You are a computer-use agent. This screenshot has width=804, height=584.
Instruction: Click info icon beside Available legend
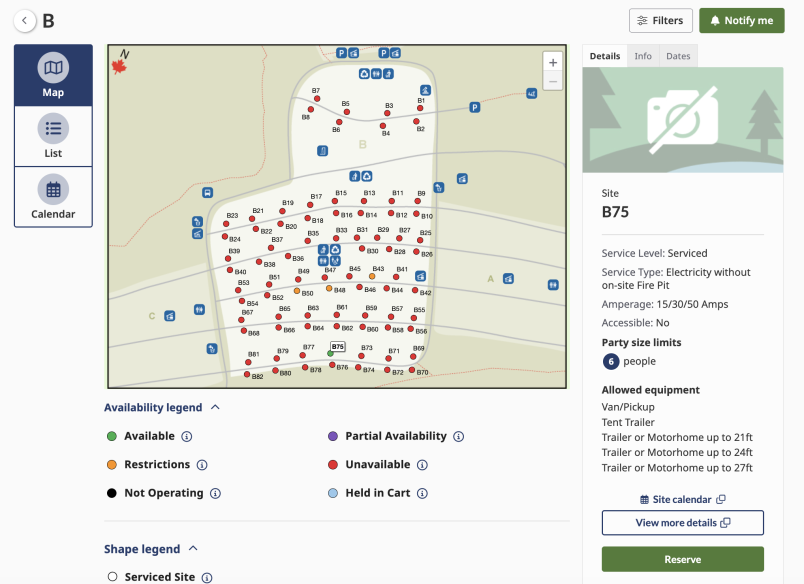187,436
